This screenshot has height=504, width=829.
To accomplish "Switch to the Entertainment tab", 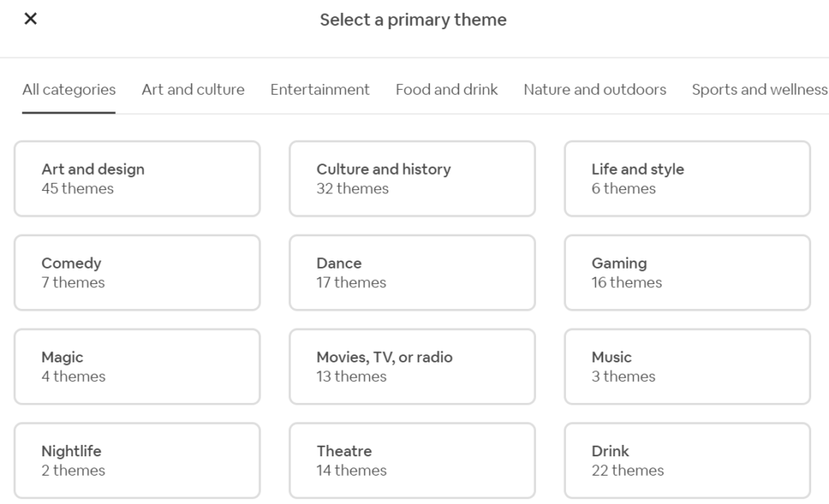I will (320, 89).
